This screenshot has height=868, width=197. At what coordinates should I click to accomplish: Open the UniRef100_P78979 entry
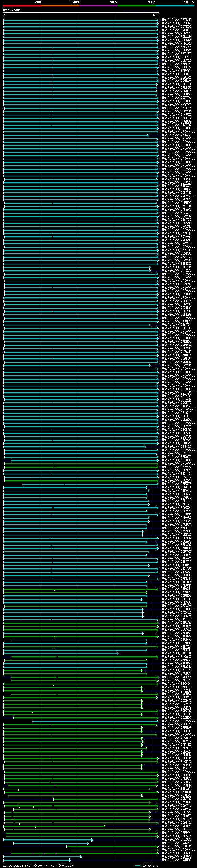[177, 749]
